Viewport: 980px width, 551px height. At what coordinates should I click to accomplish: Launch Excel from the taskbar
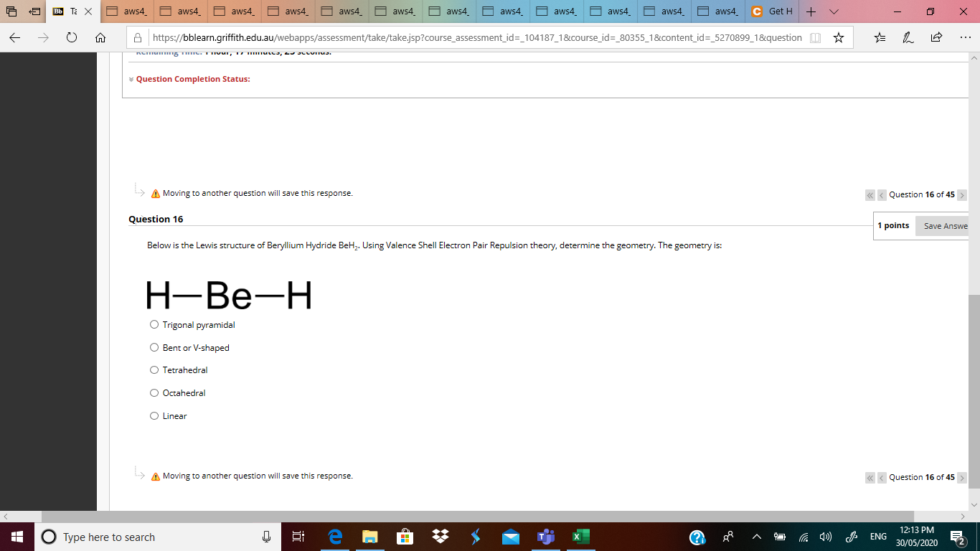[581, 537]
